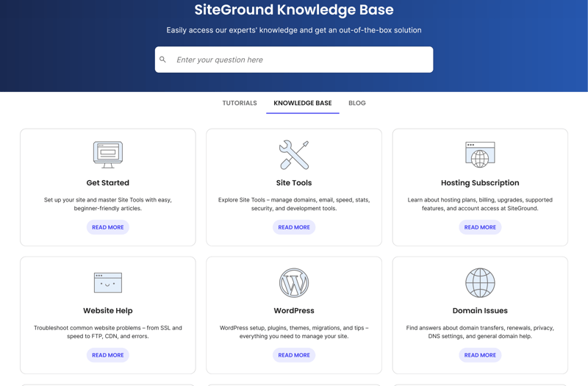The height and width of the screenshot is (386, 588).
Task: Click the 'Learn about hosting plans, billing' description
Action: (480, 204)
